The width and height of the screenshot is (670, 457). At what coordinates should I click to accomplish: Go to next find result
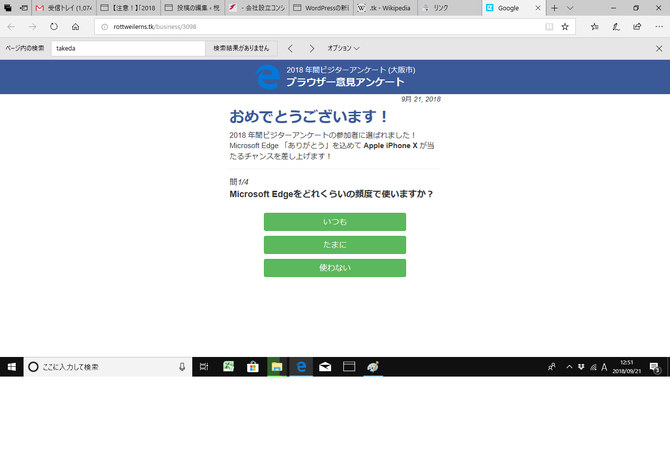[x=312, y=48]
